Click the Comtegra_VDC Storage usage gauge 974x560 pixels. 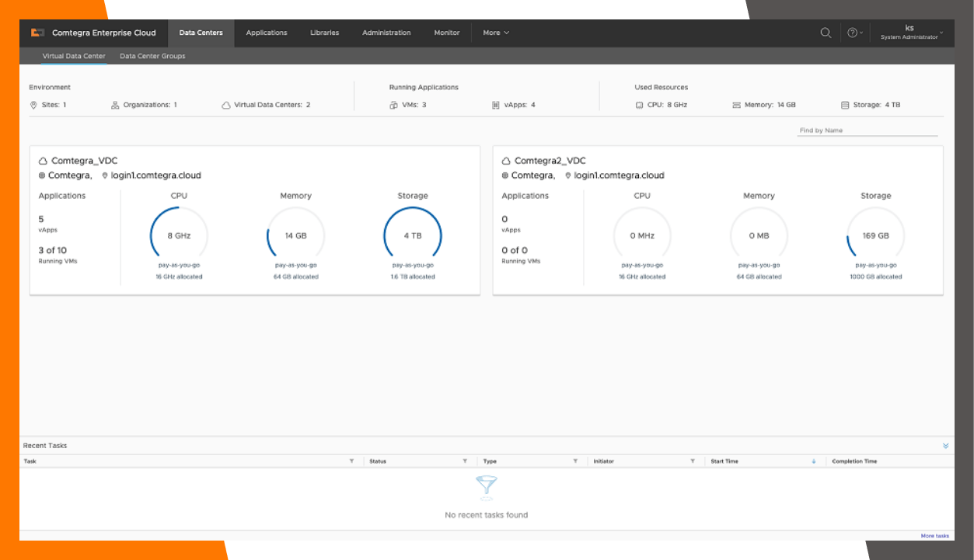pyautogui.click(x=412, y=235)
